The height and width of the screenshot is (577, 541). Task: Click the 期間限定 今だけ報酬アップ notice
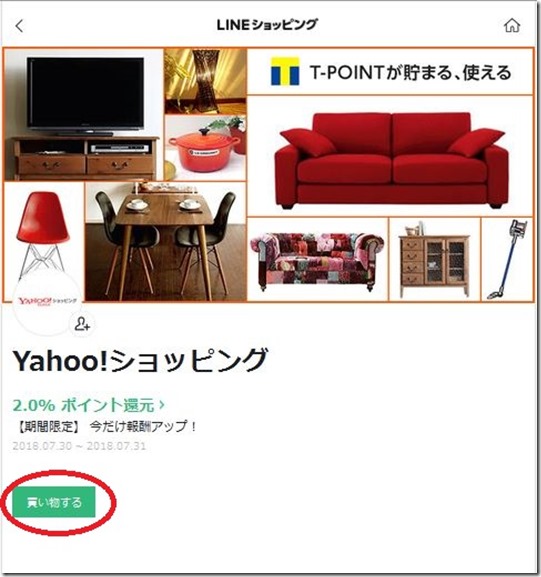pos(106,427)
